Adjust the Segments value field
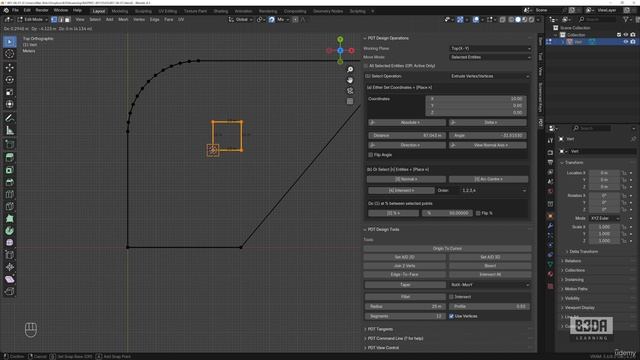This screenshot has width=640, height=360. point(405,316)
